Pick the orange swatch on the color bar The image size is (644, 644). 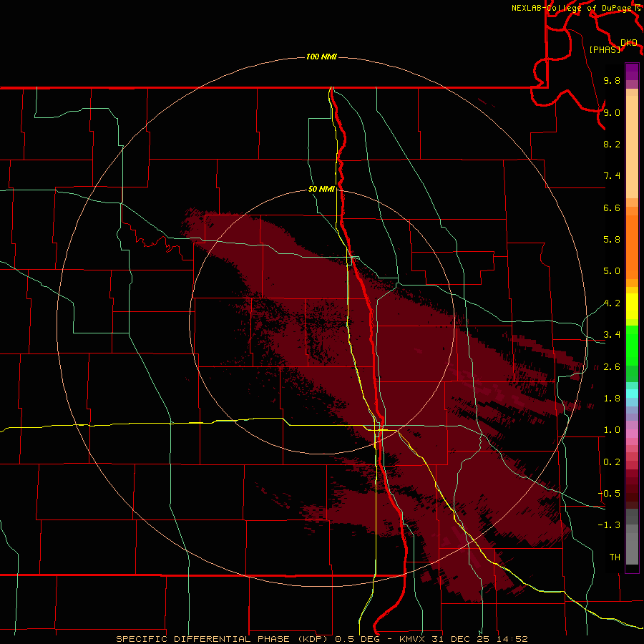632,248
